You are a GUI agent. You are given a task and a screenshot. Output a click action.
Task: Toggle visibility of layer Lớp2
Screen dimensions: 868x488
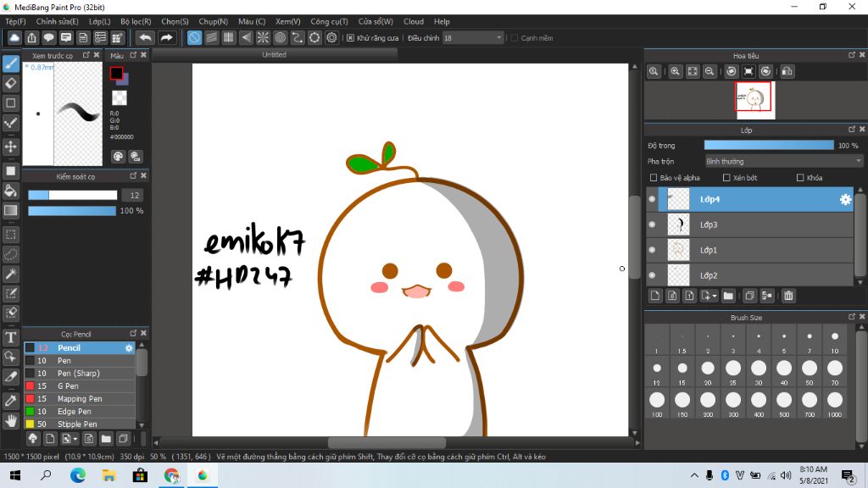(x=652, y=275)
